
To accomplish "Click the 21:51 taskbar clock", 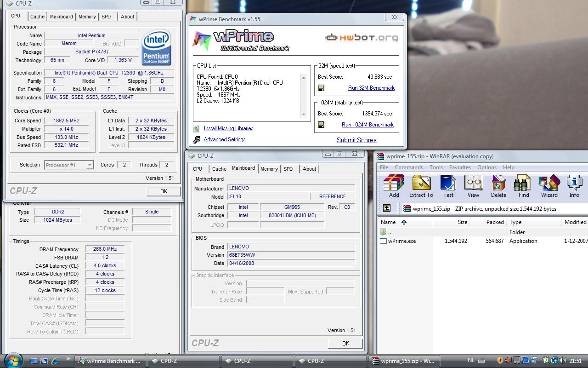I will (575, 361).
